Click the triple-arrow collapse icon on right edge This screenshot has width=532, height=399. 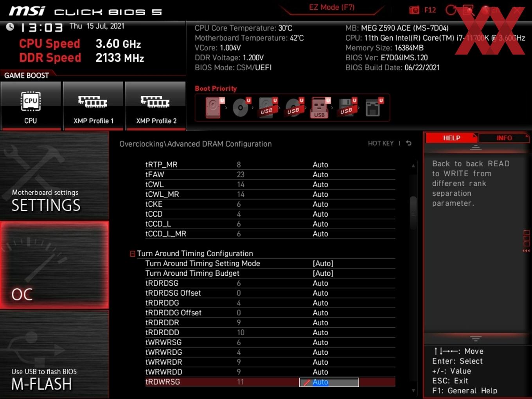(x=526, y=251)
